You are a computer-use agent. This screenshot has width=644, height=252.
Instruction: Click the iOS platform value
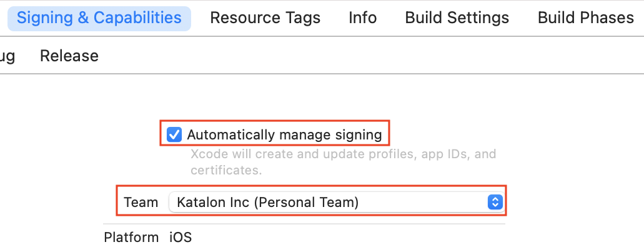coord(181,238)
